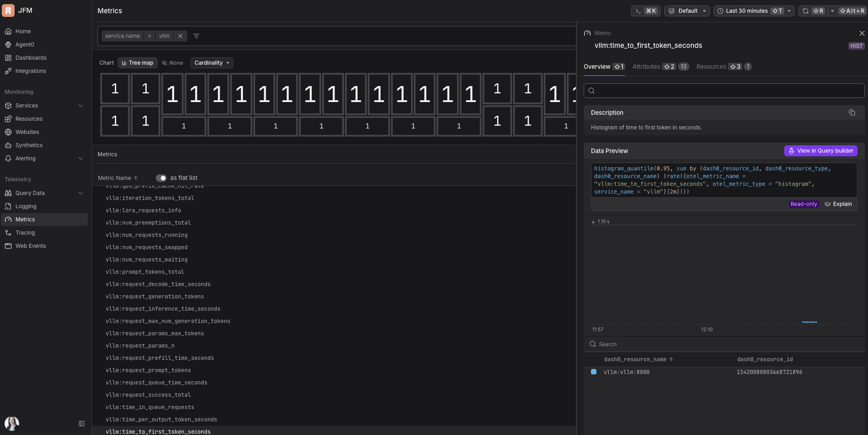Click the Search field below the chart
The image size is (868, 435).
[724, 344]
